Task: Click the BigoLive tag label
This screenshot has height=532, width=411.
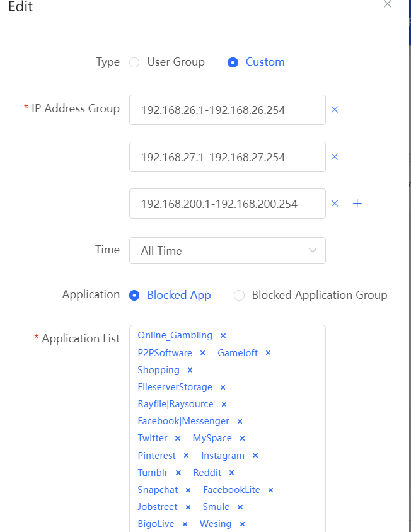Action: point(156,524)
